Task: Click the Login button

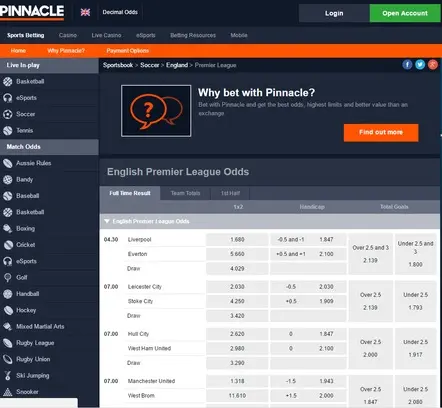Action: click(334, 13)
